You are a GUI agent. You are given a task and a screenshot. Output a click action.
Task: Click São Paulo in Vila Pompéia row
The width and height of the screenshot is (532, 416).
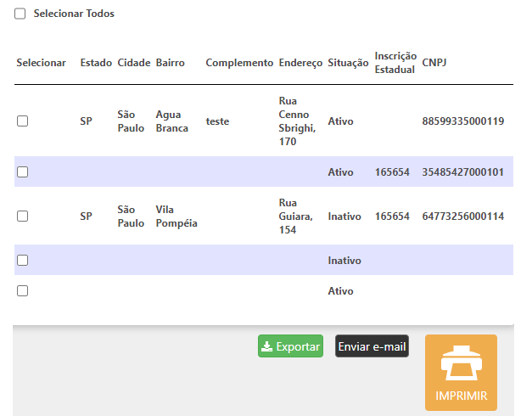pos(131,216)
